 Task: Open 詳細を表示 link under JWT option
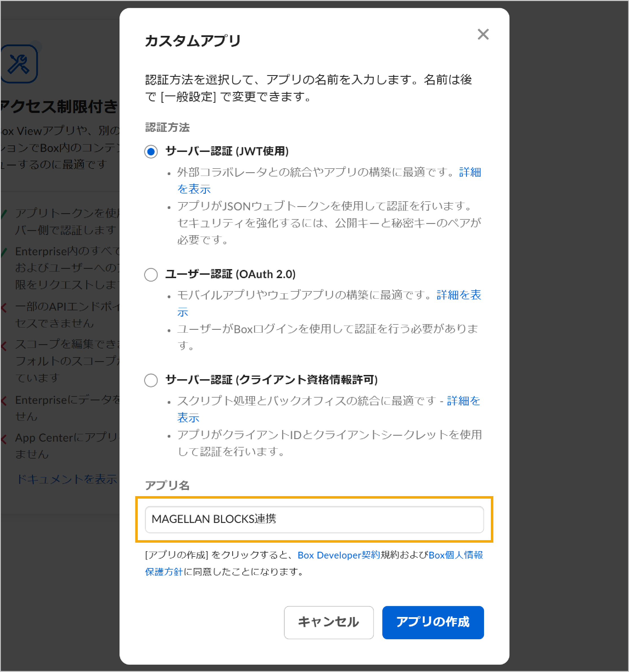coord(470,172)
